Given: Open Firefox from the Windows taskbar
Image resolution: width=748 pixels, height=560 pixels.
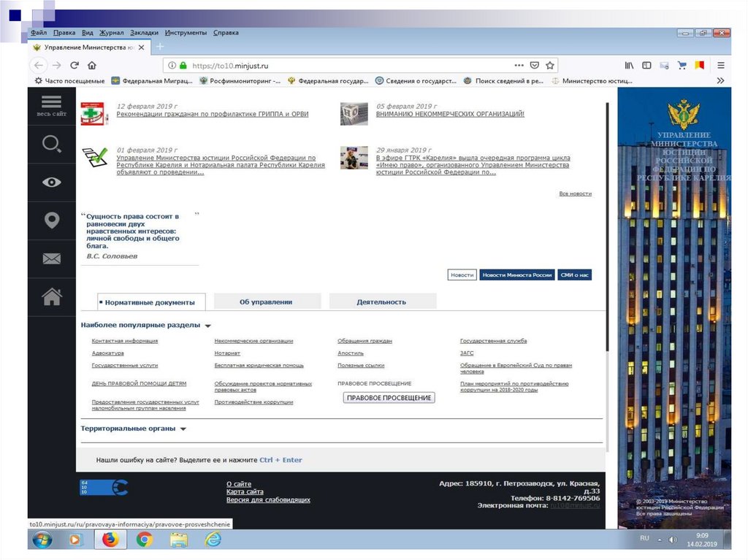Looking at the screenshot, I should 110,540.
